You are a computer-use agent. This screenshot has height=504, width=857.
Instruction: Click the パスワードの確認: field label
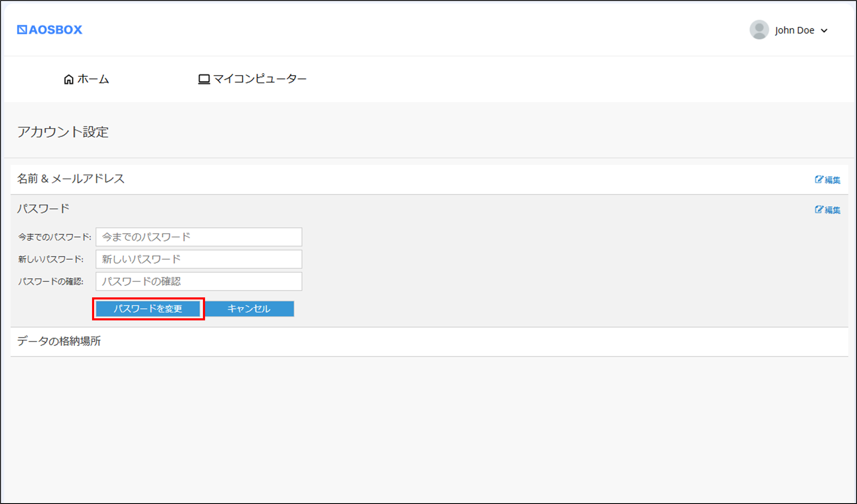pyautogui.click(x=51, y=281)
